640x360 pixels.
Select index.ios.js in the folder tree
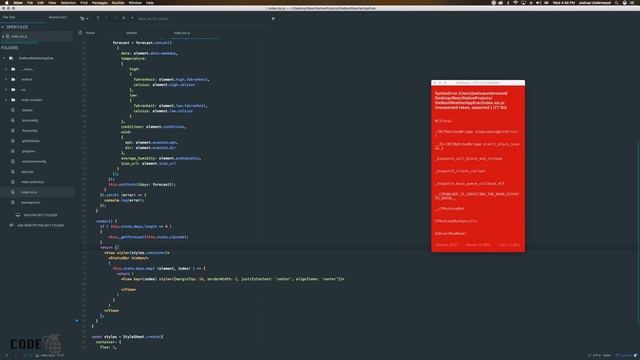37,192
